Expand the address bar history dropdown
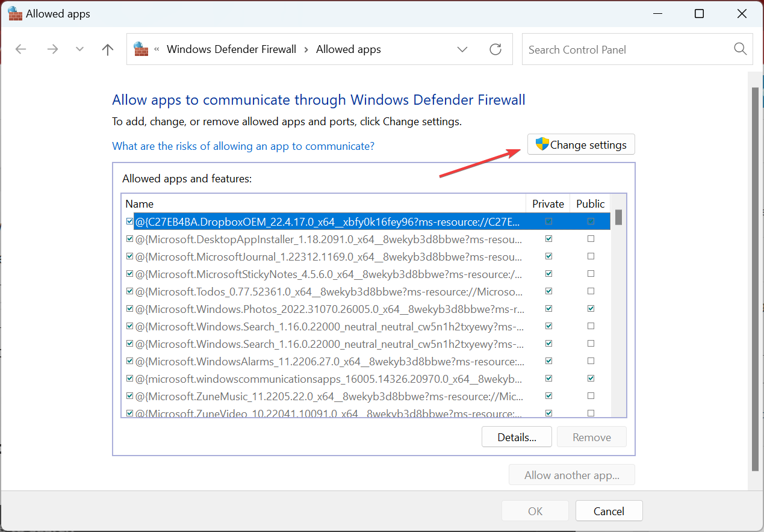 coord(462,49)
